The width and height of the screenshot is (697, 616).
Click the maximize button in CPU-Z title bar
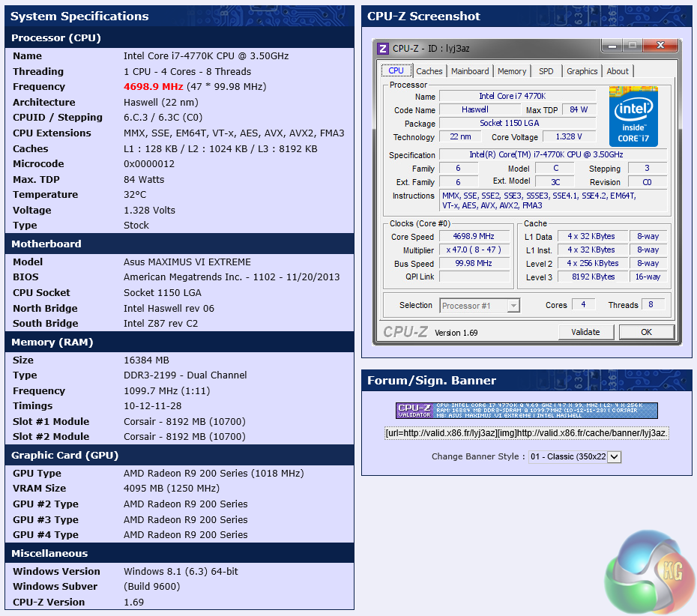(631, 46)
